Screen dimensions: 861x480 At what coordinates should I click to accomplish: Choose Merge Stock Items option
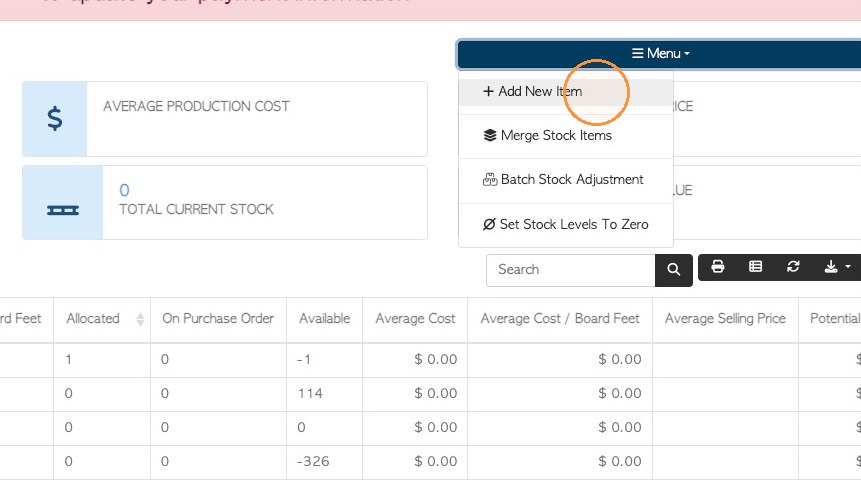click(566, 136)
